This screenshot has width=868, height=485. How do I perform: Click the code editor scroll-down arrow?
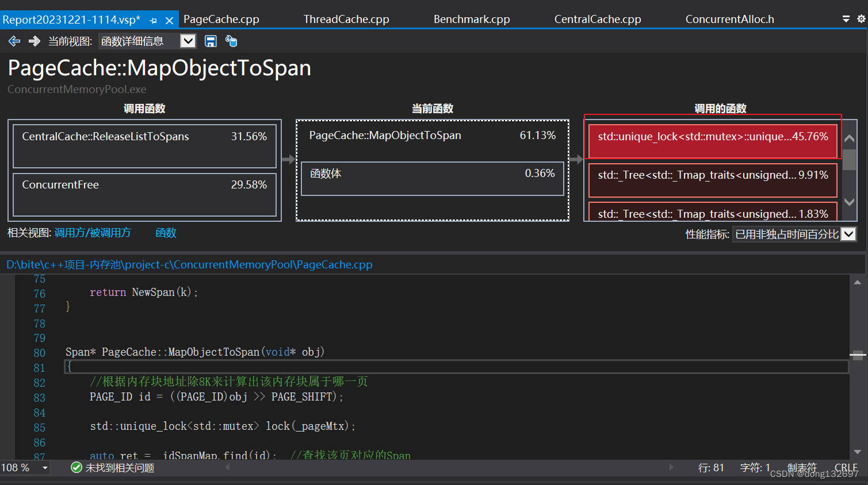pos(857,452)
